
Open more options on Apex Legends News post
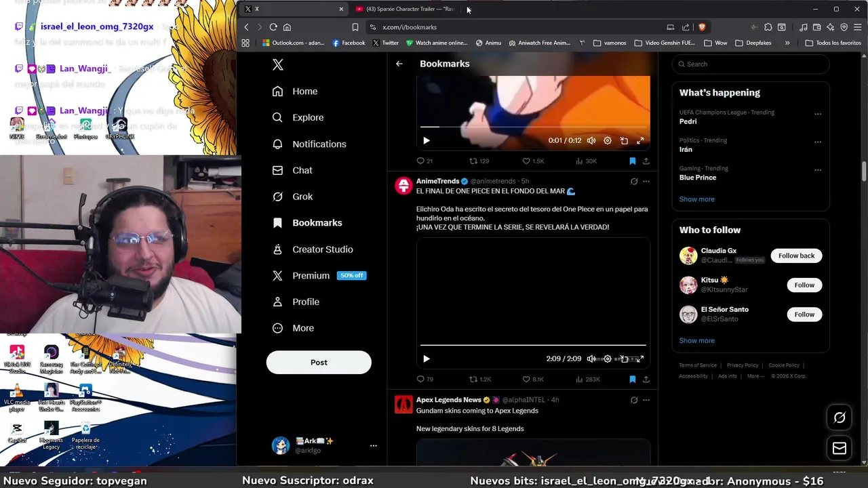[x=646, y=400]
